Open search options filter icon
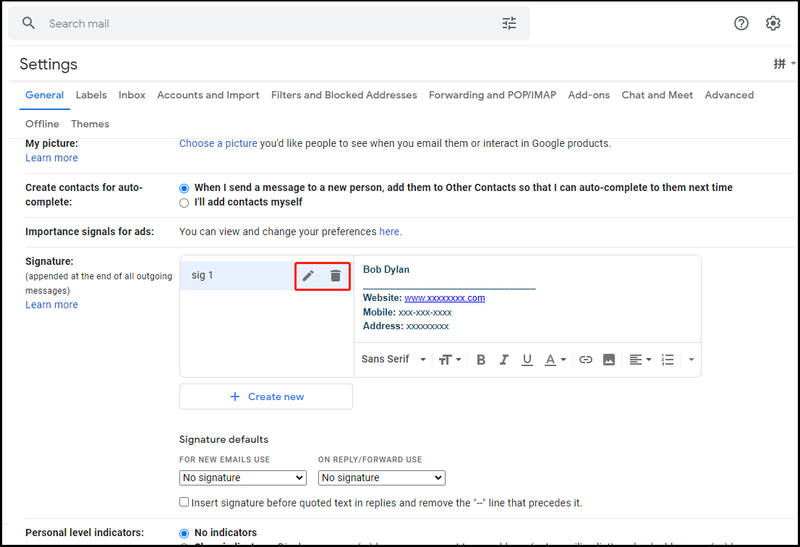 click(509, 23)
